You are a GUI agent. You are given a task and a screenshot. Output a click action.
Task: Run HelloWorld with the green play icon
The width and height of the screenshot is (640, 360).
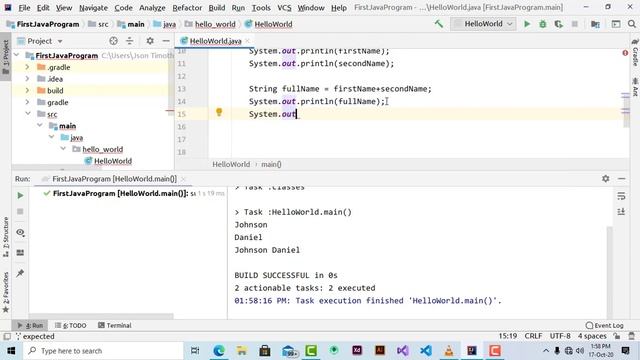527,24
